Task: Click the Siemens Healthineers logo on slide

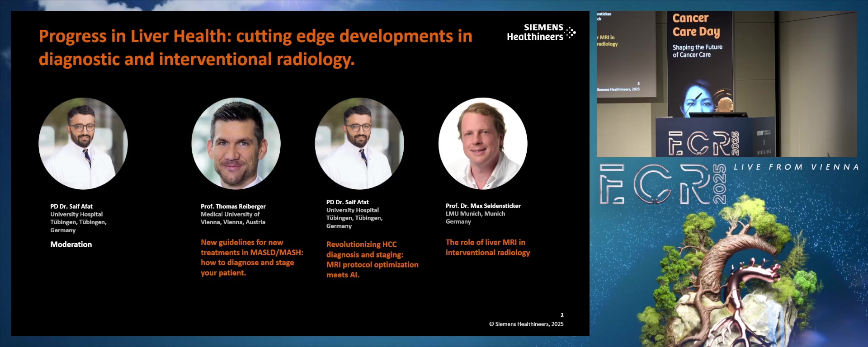Action: pos(541,32)
